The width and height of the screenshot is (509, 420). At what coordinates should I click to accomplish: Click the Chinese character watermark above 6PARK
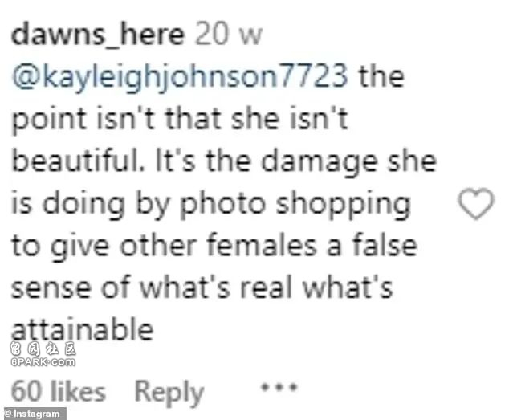point(43,349)
